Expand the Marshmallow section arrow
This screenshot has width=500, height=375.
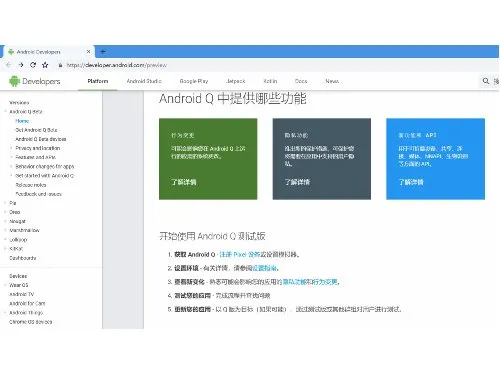[5, 230]
